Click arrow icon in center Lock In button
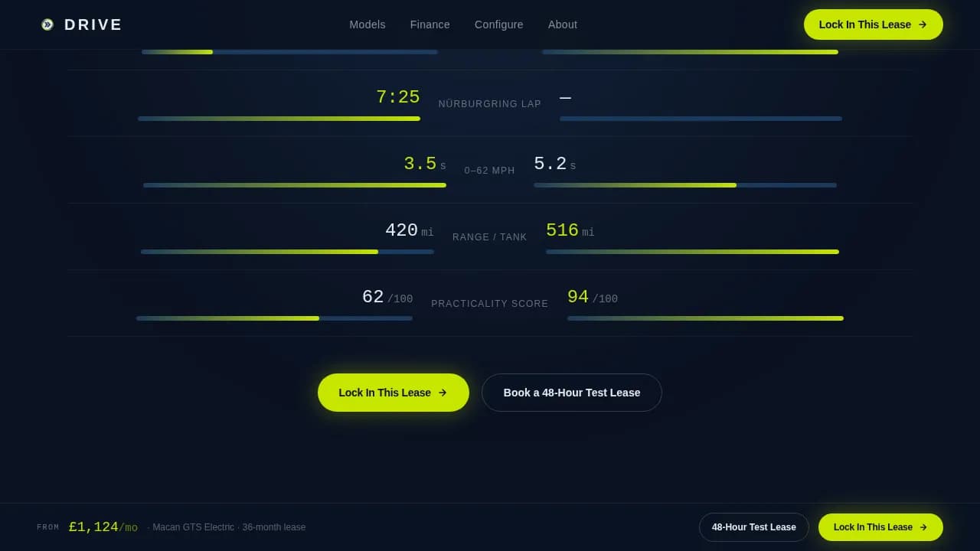This screenshot has height=551, width=980. click(443, 393)
